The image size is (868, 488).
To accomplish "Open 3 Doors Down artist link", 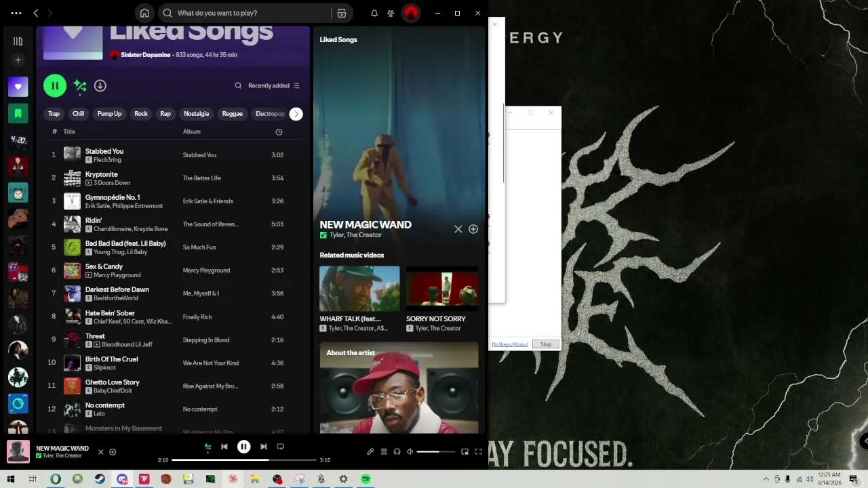I will click(112, 183).
